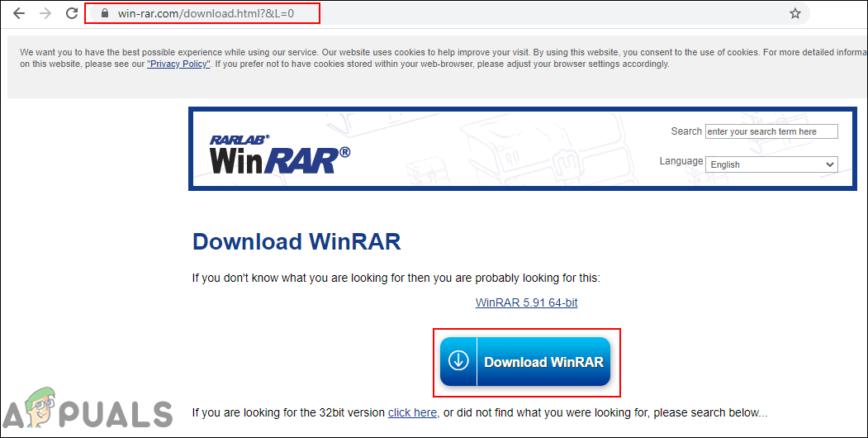Click the win-rar.com address bar URL
This screenshot has height=438, width=868.
coord(206,13)
